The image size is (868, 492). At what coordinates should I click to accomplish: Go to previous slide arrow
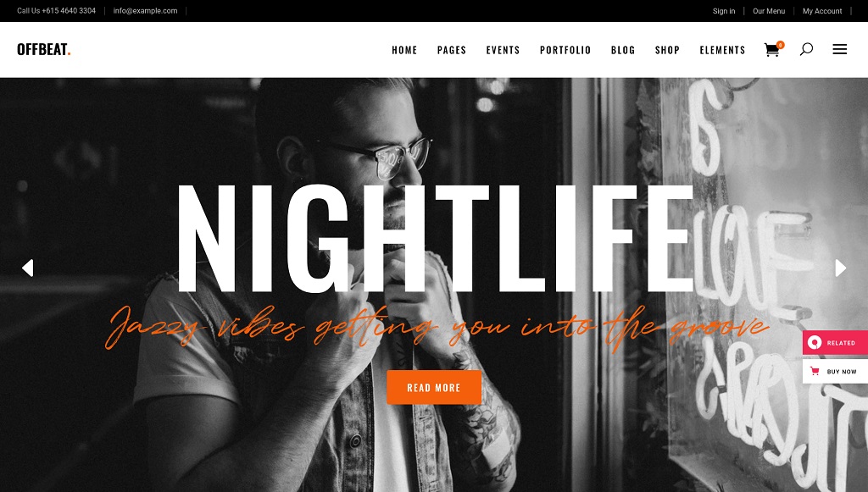pos(28,268)
